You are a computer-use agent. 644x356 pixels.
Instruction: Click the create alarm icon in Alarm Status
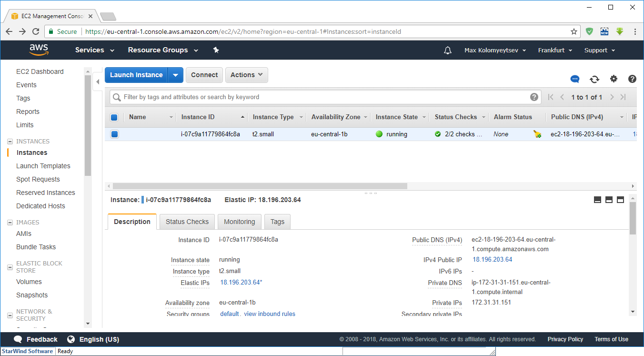click(x=537, y=134)
